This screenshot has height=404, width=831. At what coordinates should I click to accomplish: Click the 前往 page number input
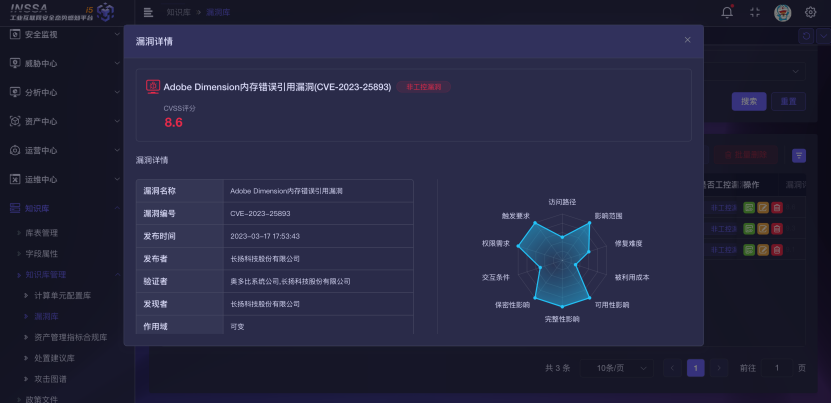(777, 368)
